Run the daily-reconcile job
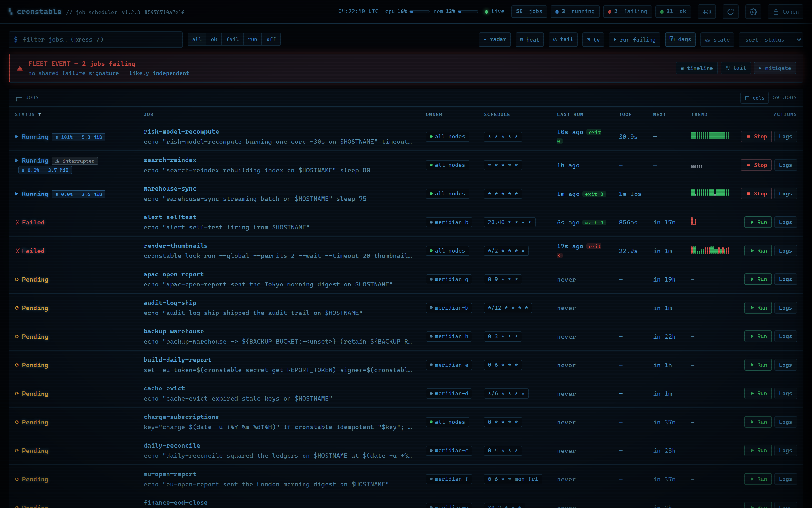Screen dimensions: 812x508 click(x=758, y=450)
